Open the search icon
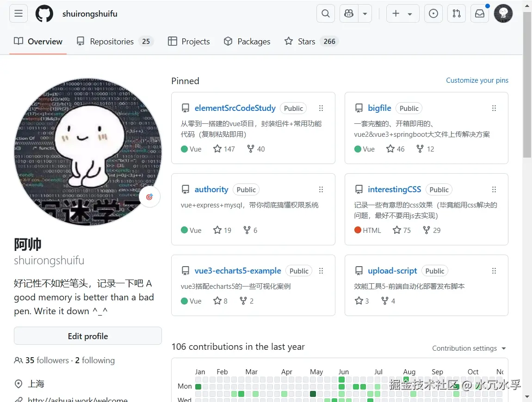This screenshot has height=402, width=532. [325, 13]
